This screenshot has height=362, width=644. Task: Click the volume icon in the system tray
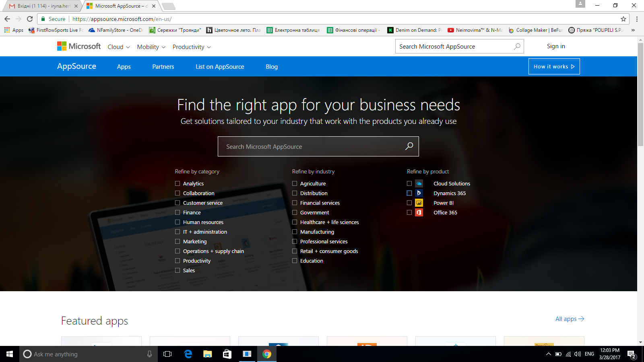point(578,354)
